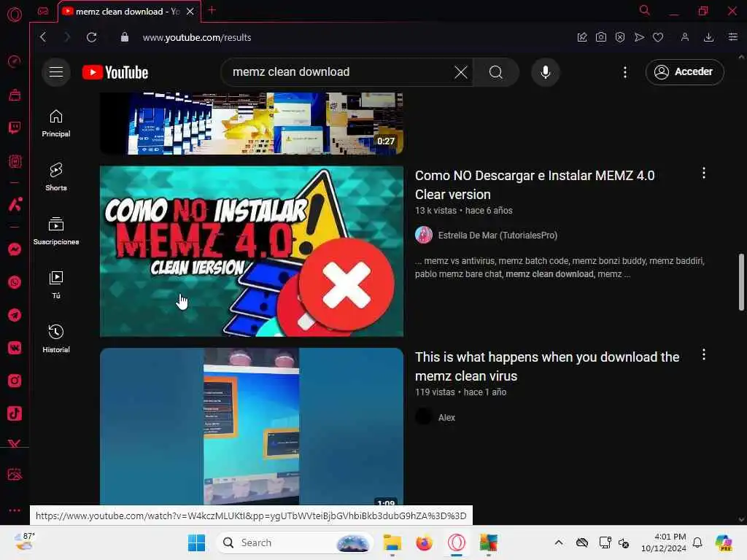747x560 pixels.
Task: Open the notifications bell in taskbar
Action: 697,542
